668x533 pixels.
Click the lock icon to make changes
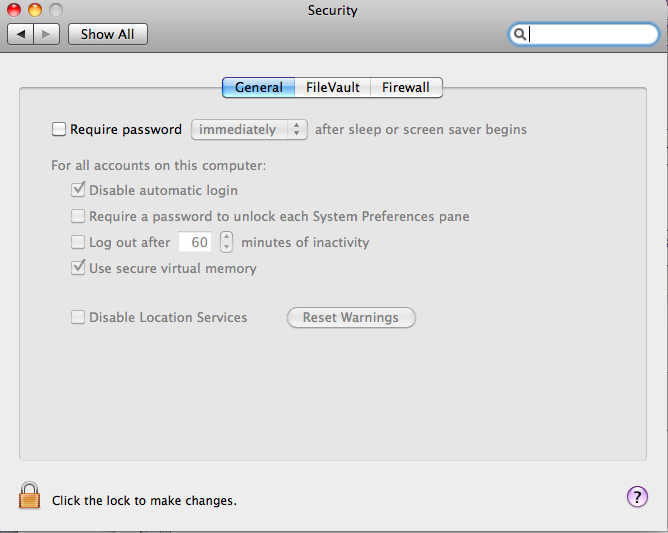(x=29, y=496)
